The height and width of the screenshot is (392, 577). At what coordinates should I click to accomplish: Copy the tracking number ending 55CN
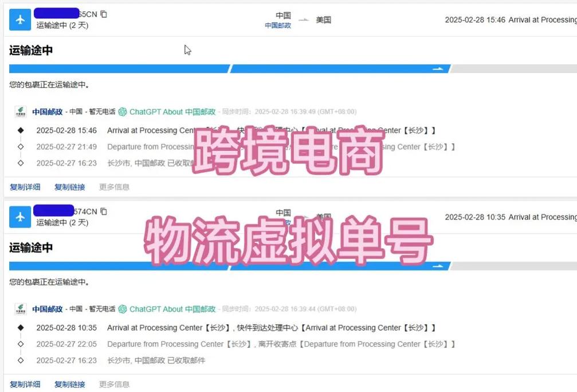click(104, 14)
